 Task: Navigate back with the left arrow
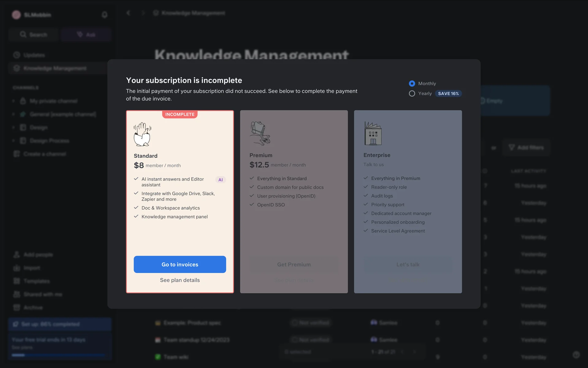[x=129, y=13]
